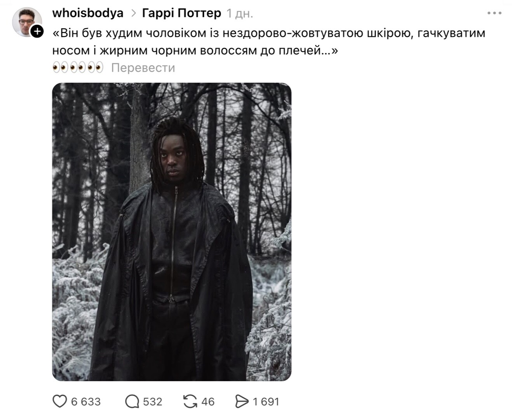The height and width of the screenshot is (420, 512).
Task: Share the post via paper plane icon
Action: pos(242,401)
